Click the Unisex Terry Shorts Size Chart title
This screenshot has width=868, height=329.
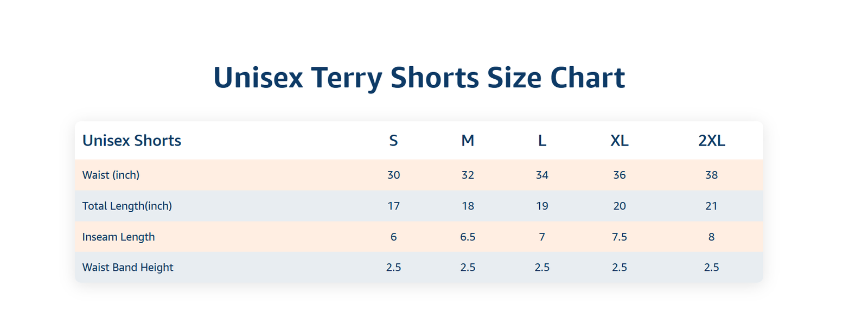click(419, 78)
